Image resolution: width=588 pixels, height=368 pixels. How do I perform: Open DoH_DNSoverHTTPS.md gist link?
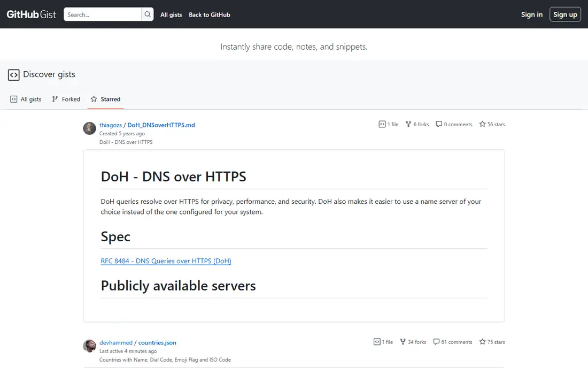[161, 125]
